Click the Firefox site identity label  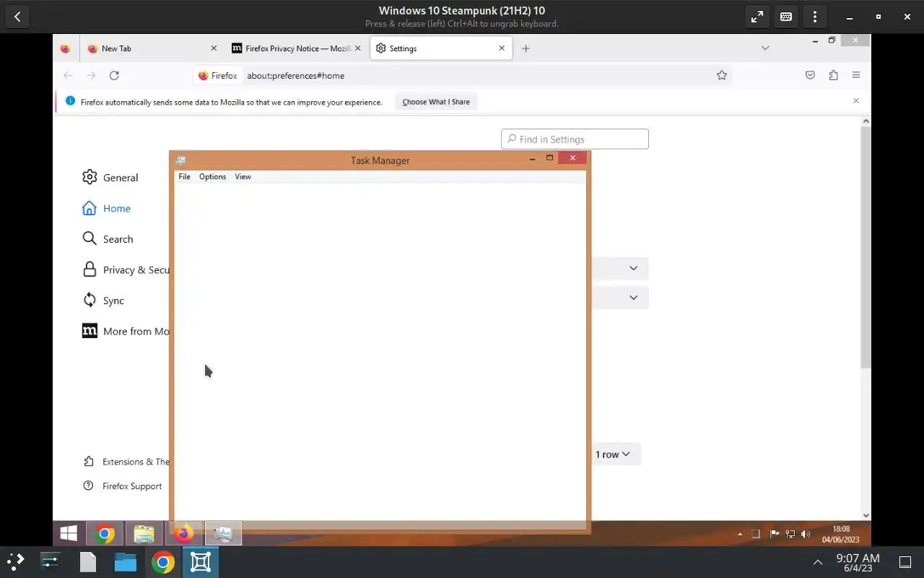tap(218, 75)
